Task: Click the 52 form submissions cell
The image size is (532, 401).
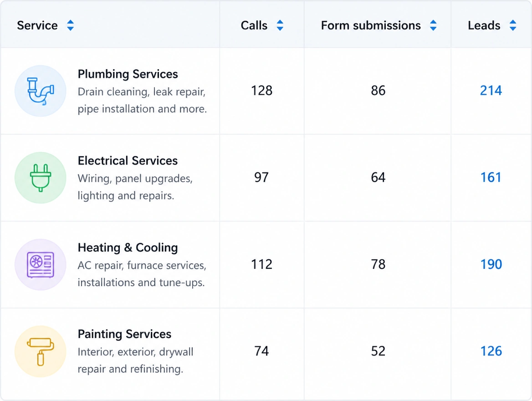Action: point(378,351)
